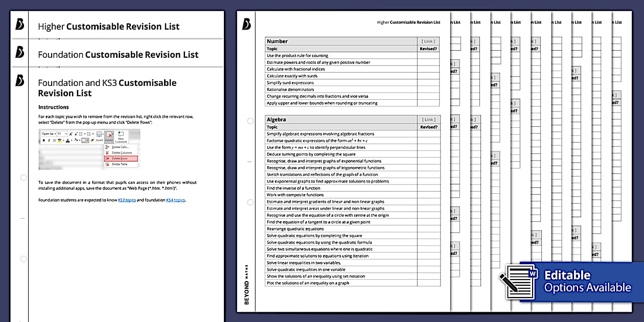This screenshot has height=322, width=644.
Task: Expand the bullet list dropdown arrow
Action: pos(85,133)
